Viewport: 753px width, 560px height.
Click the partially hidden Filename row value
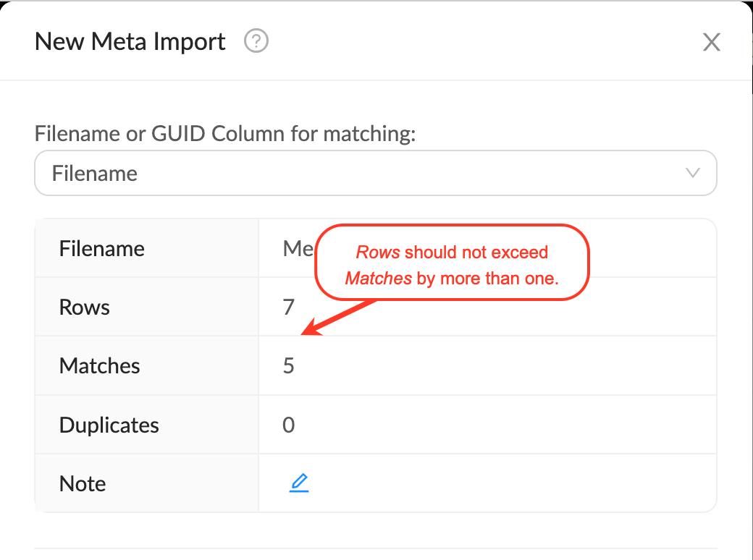click(297, 249)
